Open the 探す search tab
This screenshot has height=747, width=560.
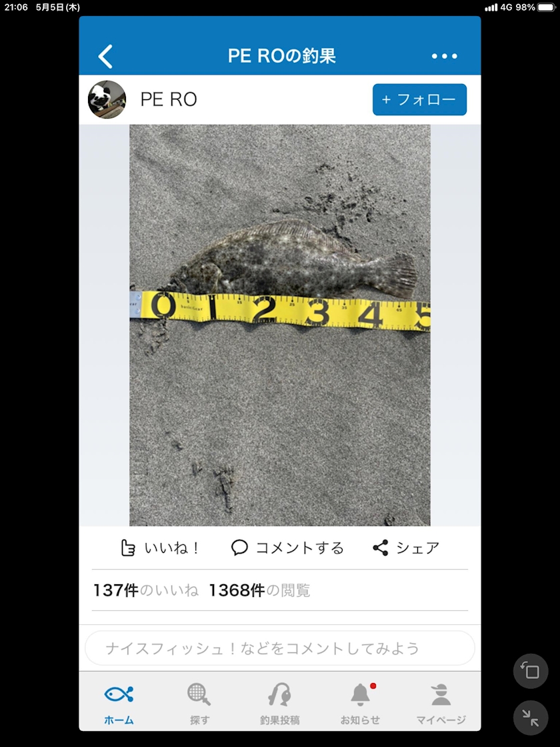[x=199, y=704]
